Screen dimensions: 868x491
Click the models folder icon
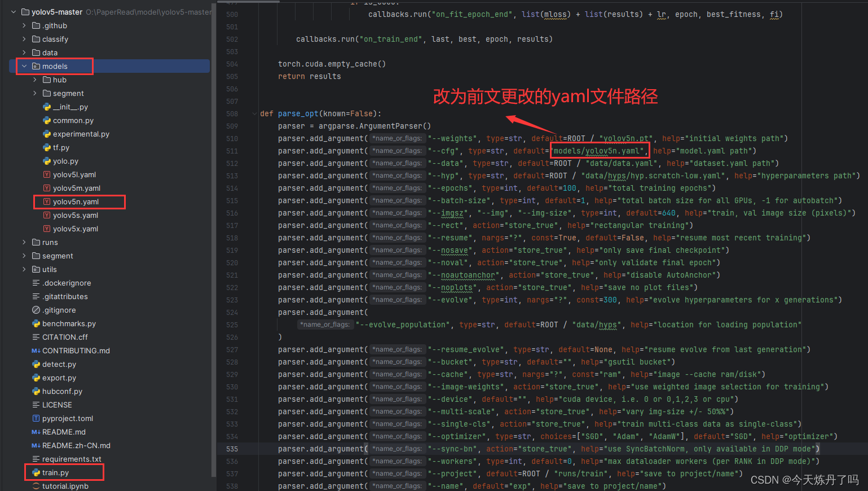(x=36, y=66)
